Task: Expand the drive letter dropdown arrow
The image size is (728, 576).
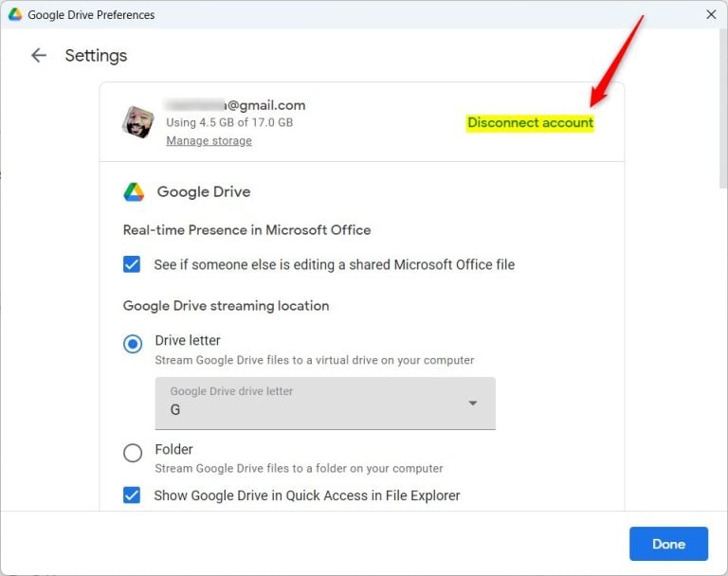Action: [473, 404]
